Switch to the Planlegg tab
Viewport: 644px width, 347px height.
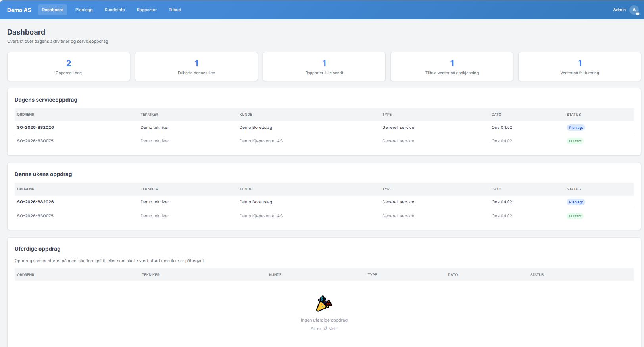pyautogui.click(x=84, y=10)
